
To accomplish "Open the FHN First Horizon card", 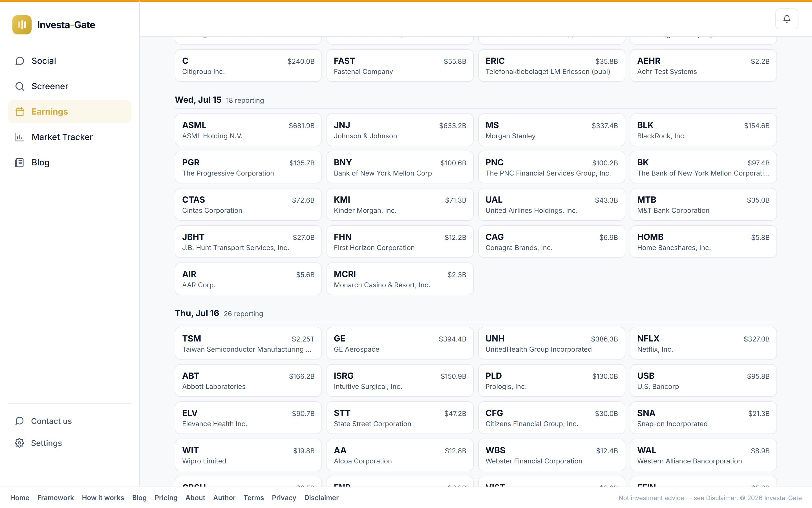I will (400, 242).
